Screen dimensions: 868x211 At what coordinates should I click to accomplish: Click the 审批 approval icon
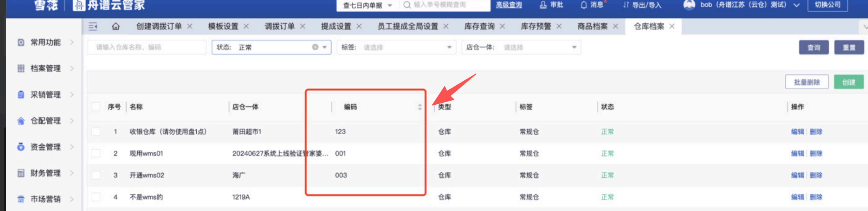(543, 5)
